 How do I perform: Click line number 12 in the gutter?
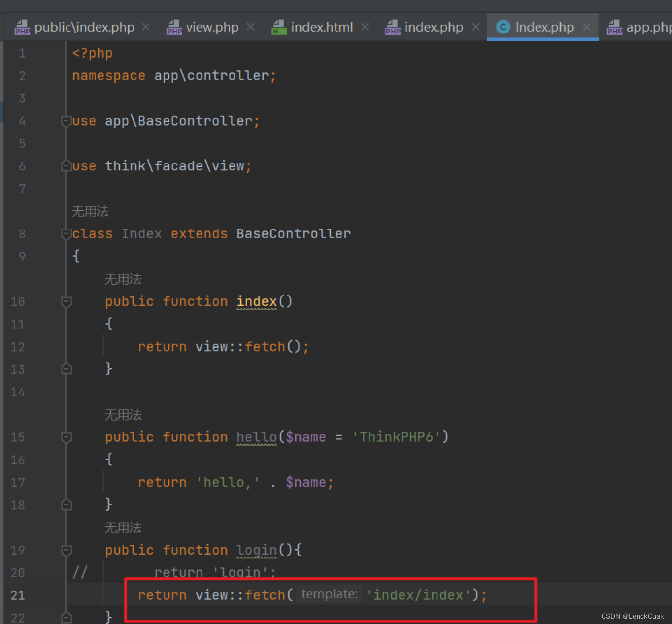coord(18,347)
